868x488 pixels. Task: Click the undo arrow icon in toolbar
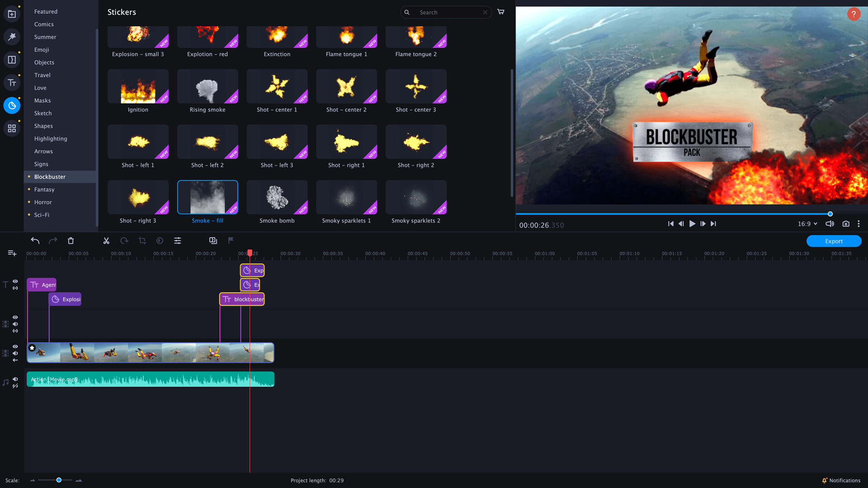[x=34, y=241]
